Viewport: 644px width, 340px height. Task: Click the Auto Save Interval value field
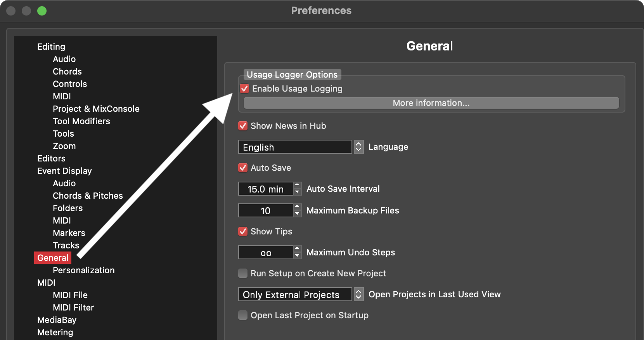coord(266,189)
